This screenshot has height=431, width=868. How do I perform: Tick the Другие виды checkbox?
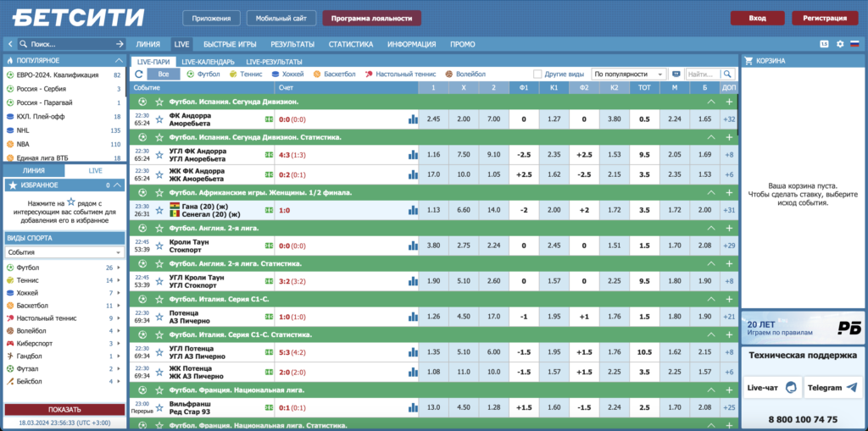537,75
